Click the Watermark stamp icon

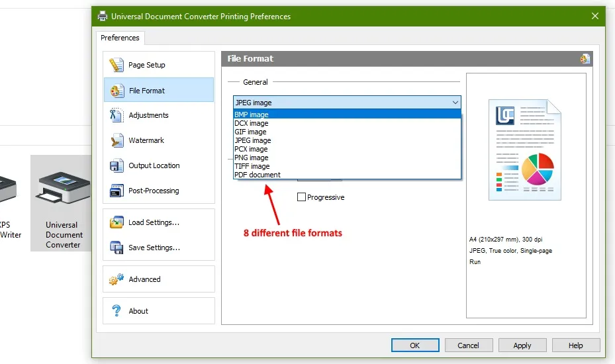117,140
